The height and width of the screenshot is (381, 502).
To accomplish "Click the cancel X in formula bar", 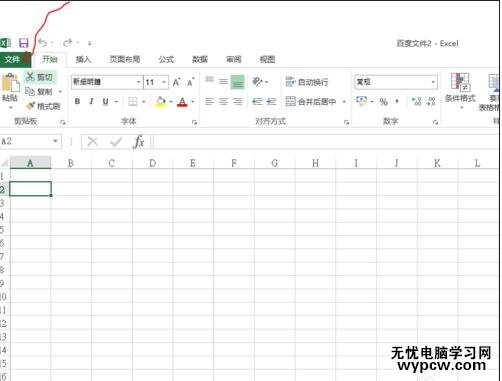I will coord(92,142).
